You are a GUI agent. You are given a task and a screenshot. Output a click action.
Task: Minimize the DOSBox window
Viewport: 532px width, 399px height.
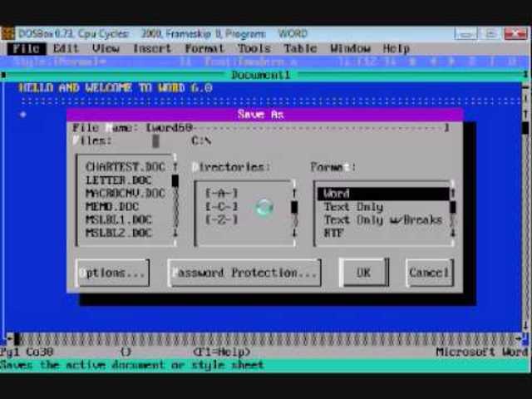[x=465, y=33]
